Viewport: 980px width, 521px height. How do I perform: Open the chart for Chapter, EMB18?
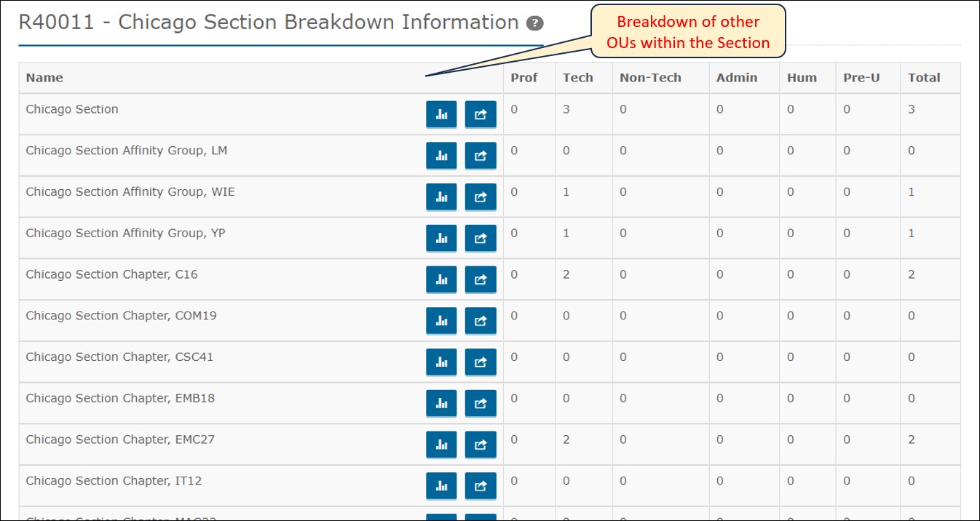tap(441, 403)
